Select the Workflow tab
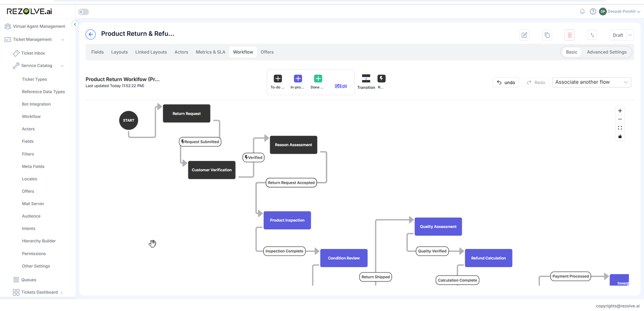The height and width of the screenshot is (311, 644). click(x=243, y=52)
